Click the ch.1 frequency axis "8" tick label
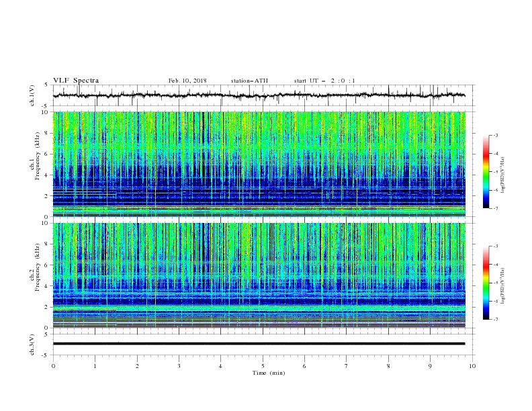 coord(47,133)
